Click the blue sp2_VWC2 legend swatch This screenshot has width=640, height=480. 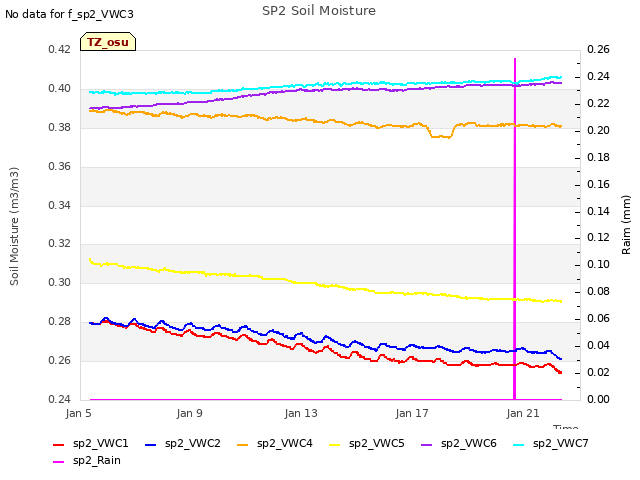point(151,444)
